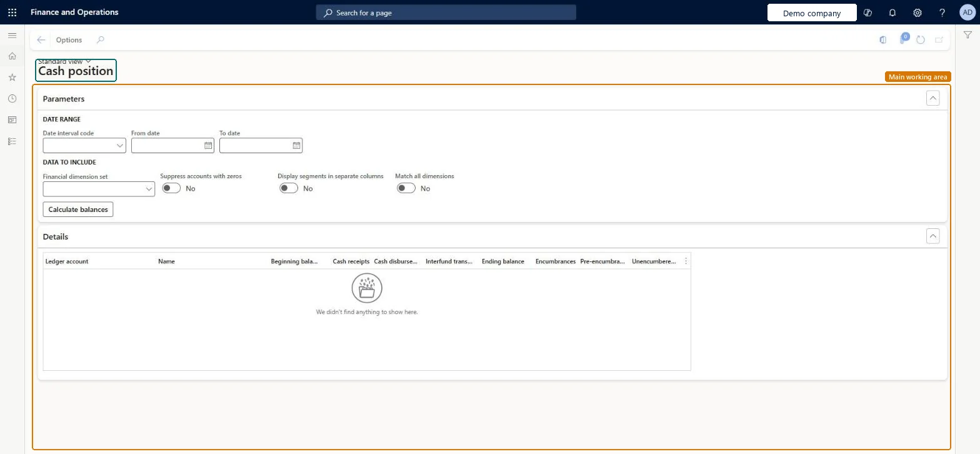Click Search for a page box
Screen dimensions: 980x454
[x=446, y=13]
